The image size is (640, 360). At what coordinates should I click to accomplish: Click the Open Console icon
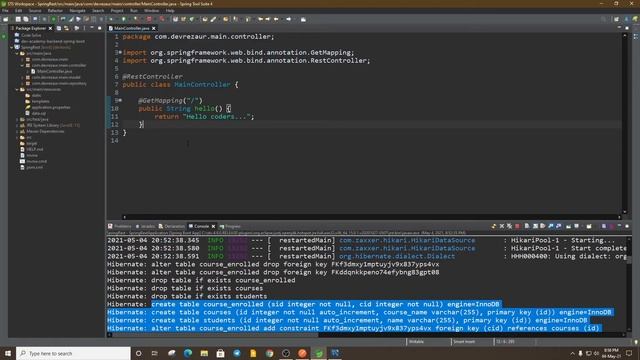click(589, 226)
